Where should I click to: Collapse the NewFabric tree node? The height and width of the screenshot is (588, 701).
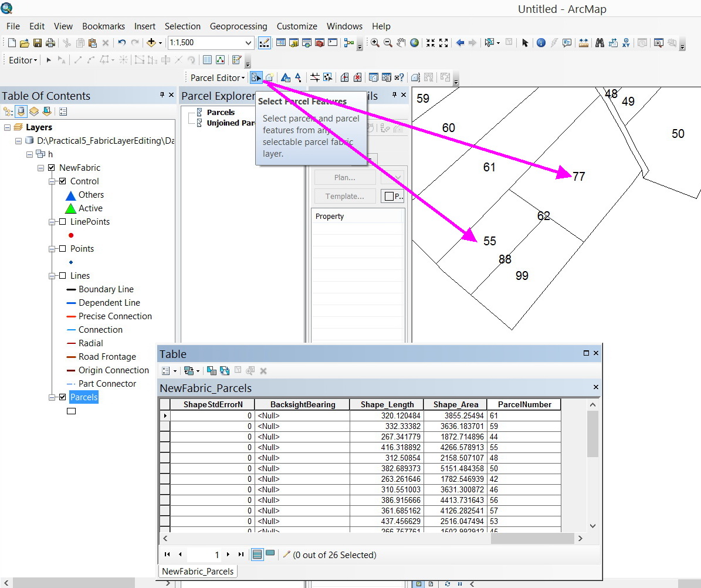[40, 168]
